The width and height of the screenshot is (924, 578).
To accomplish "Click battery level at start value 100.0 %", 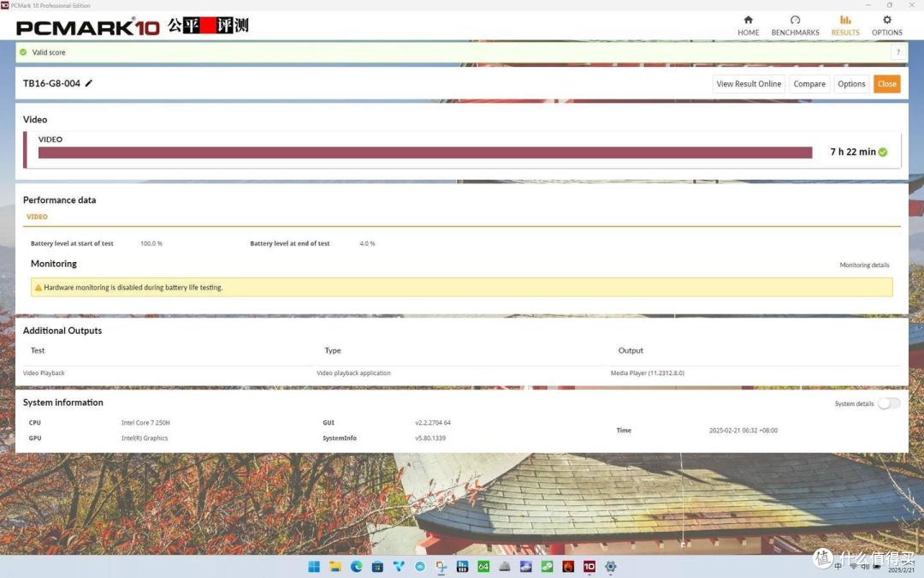I will point(151,243).
